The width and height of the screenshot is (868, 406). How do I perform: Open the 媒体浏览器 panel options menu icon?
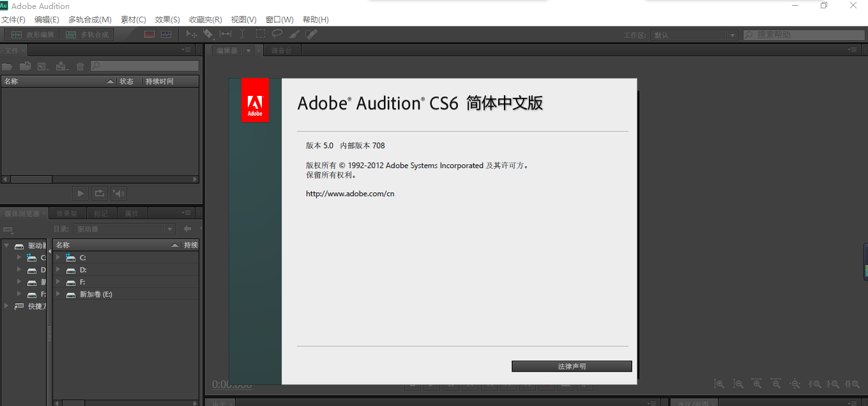[x=187, y=213]
